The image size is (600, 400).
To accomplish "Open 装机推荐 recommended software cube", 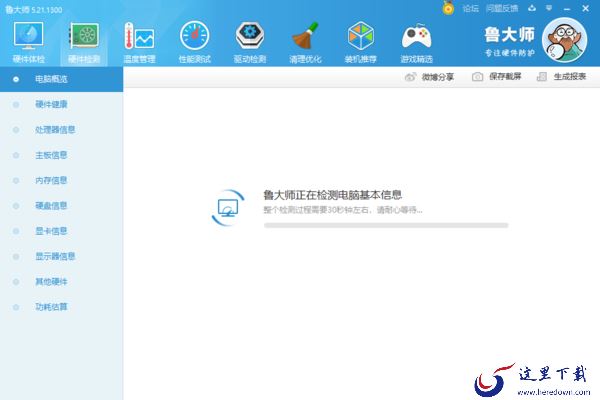I will [360, 42].
